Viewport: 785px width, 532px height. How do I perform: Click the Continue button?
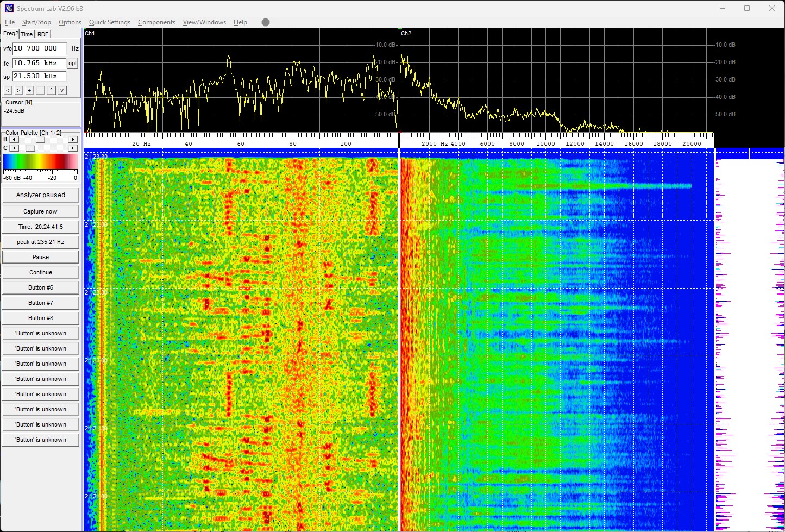(41, 272)
